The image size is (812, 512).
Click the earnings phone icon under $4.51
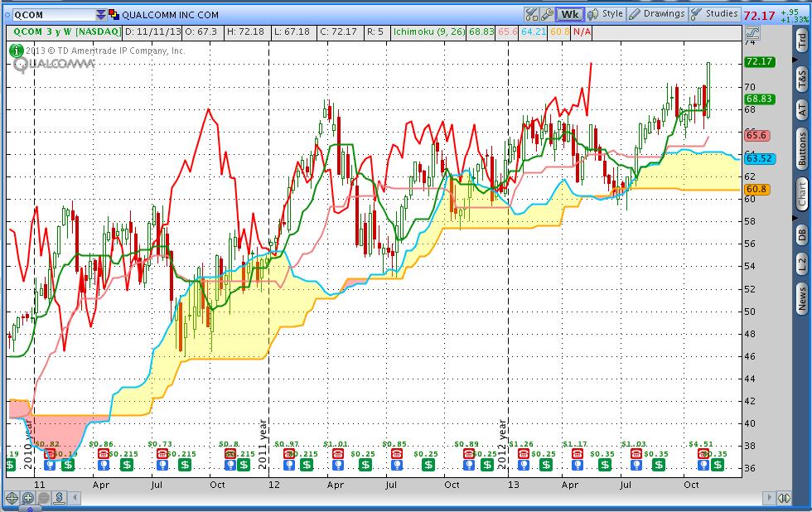click(x=703, y=453)
